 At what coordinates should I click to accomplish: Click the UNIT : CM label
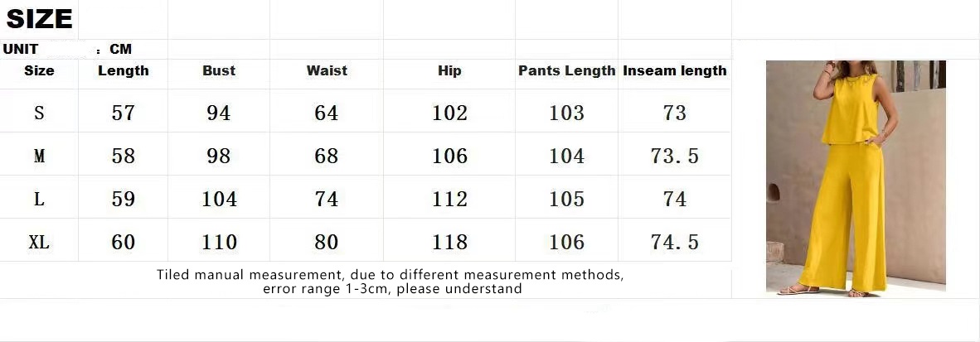(x=66, y=50)
